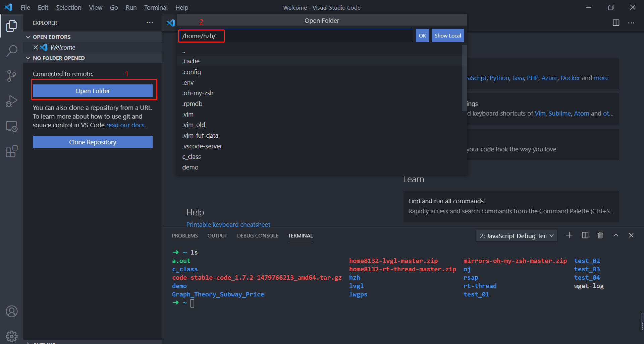Viewport: 644px width, 344px height.
Task: Click the folder list scrollbar
Action: [x=464, y=78]
